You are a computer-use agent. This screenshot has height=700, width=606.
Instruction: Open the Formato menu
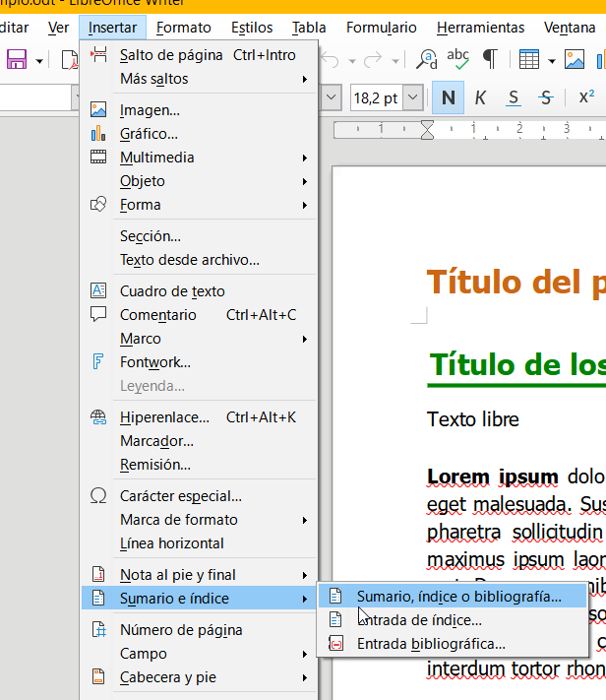pyautogui.click(x=183, y=28)
